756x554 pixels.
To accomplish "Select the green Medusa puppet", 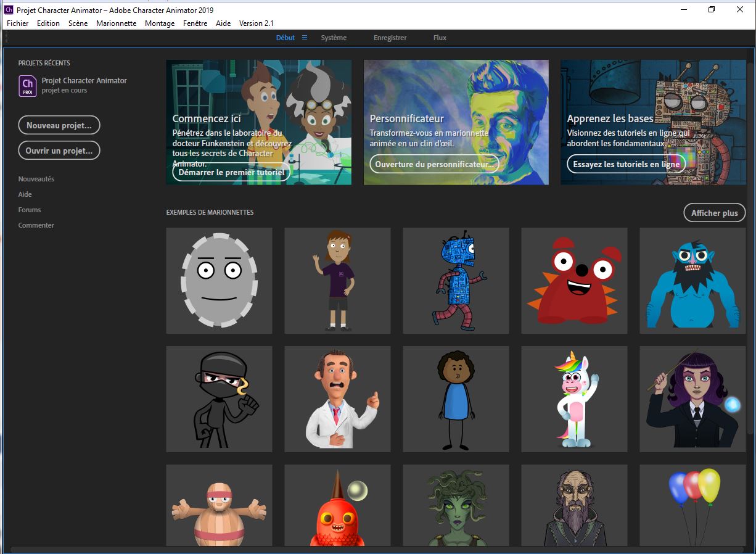I will click(x=456, y=505).
